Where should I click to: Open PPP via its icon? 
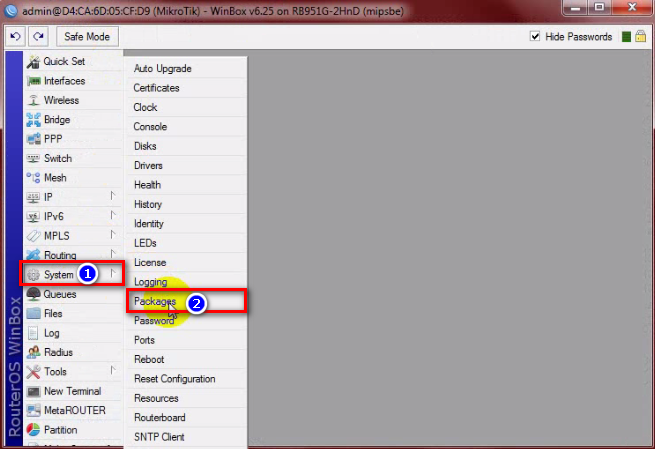[33, 139]
